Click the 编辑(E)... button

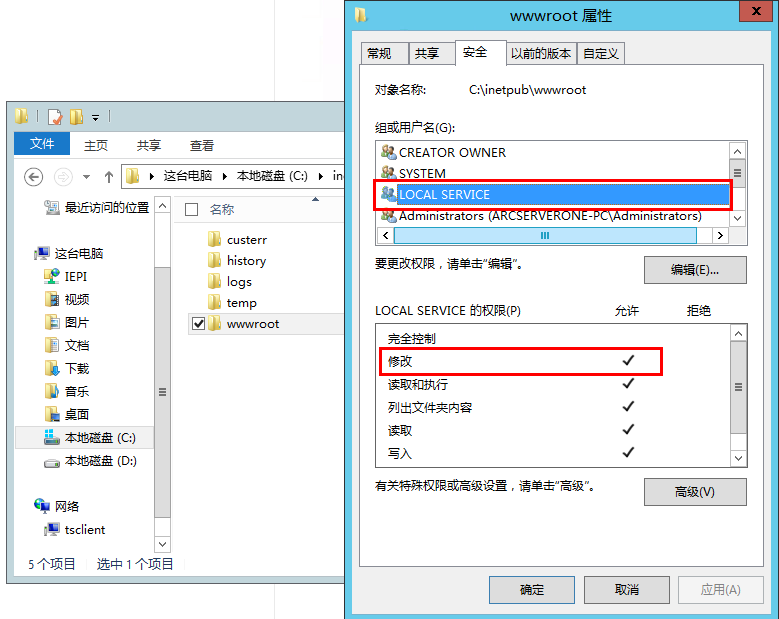tap(695, 270)
